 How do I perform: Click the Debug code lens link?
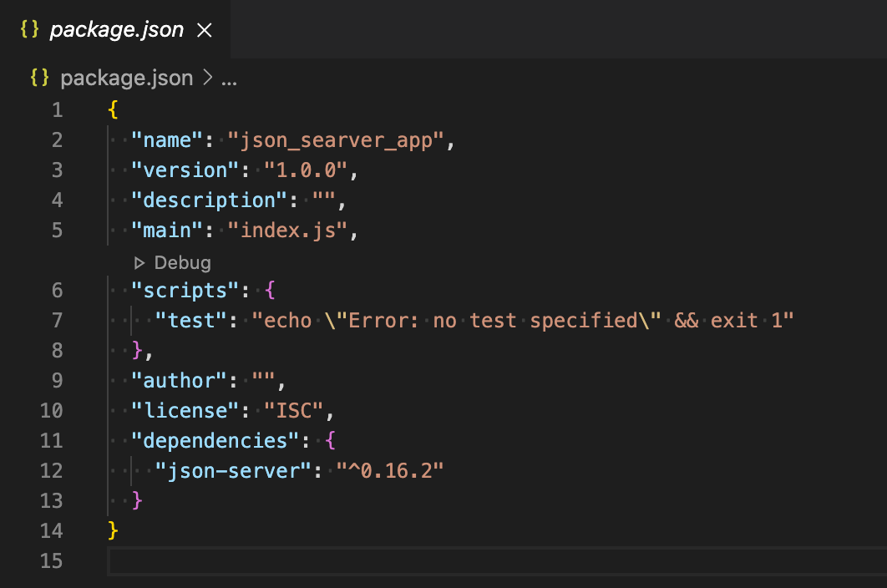(x=182, y=262)
